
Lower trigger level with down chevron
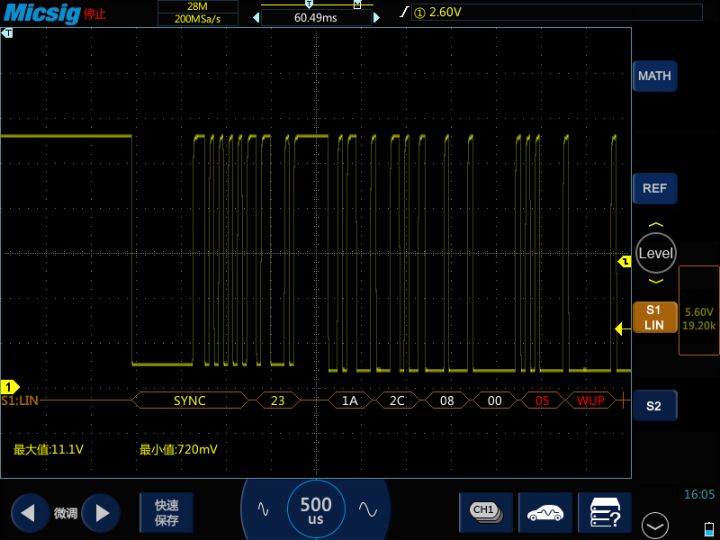(655, 281)
